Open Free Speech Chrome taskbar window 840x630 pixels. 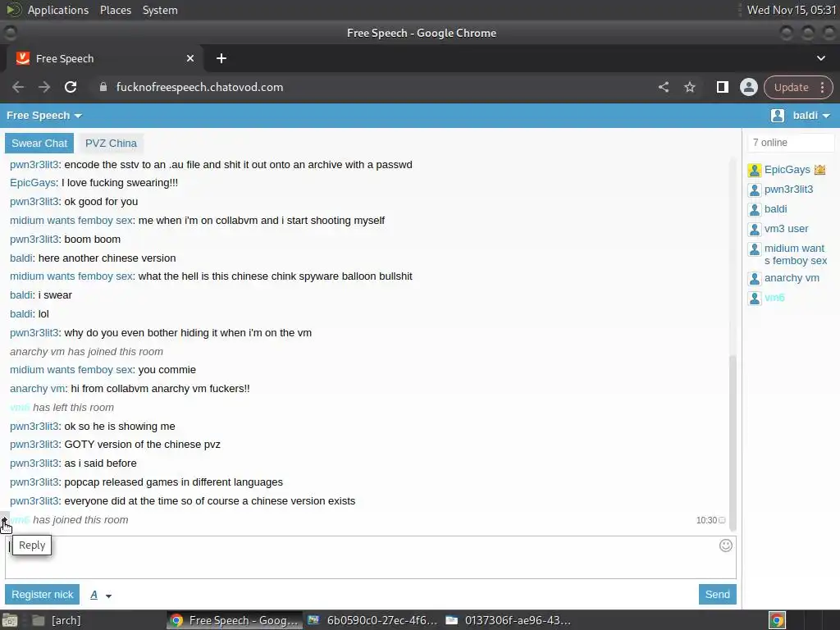tap(234, 620)
